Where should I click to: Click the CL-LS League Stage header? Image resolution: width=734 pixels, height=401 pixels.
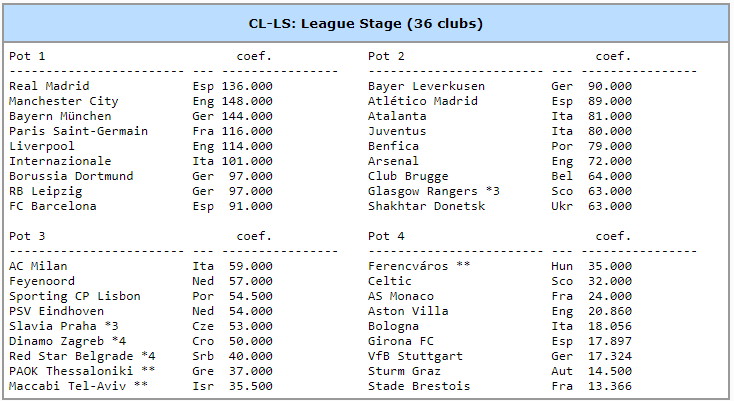click(366, 23)
